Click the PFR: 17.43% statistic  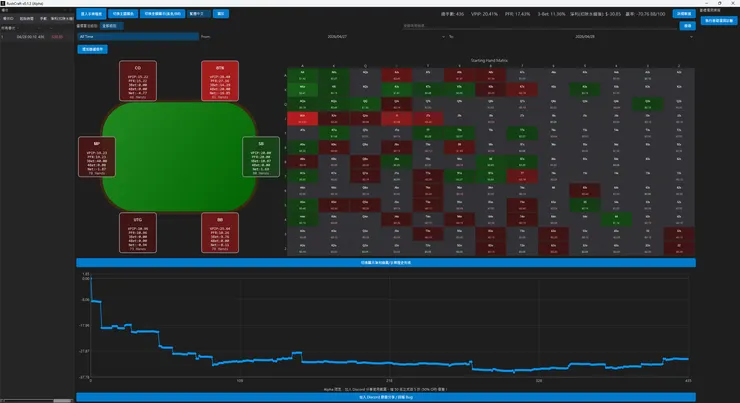point(517,14)
